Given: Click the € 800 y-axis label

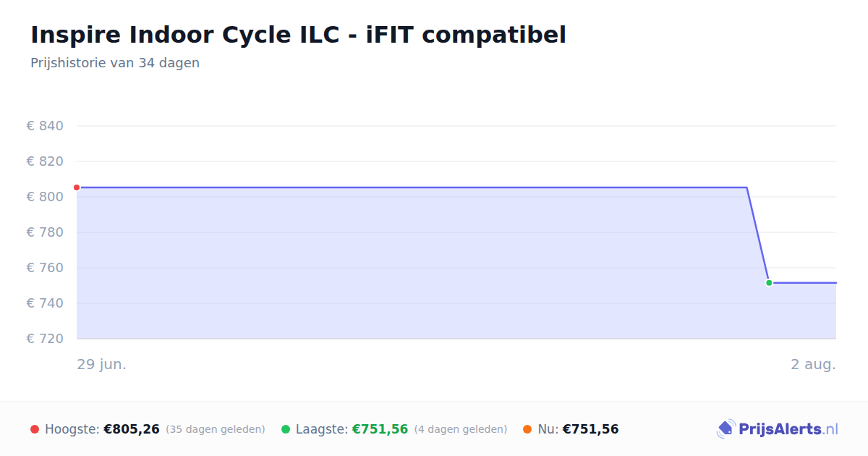Looking at the screenshot, I should click(x=46, y=197).
